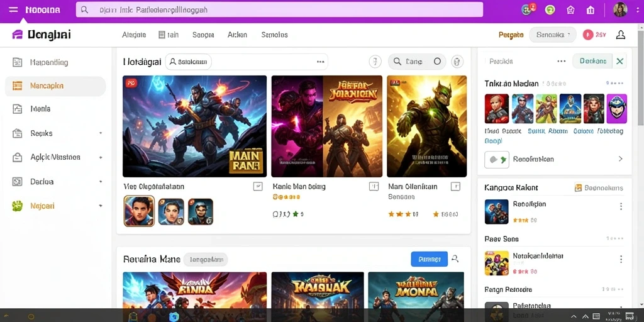Click the Saticiaran pill button
Image resolution: width=644 pixels, height=322 pixels.
189,62
